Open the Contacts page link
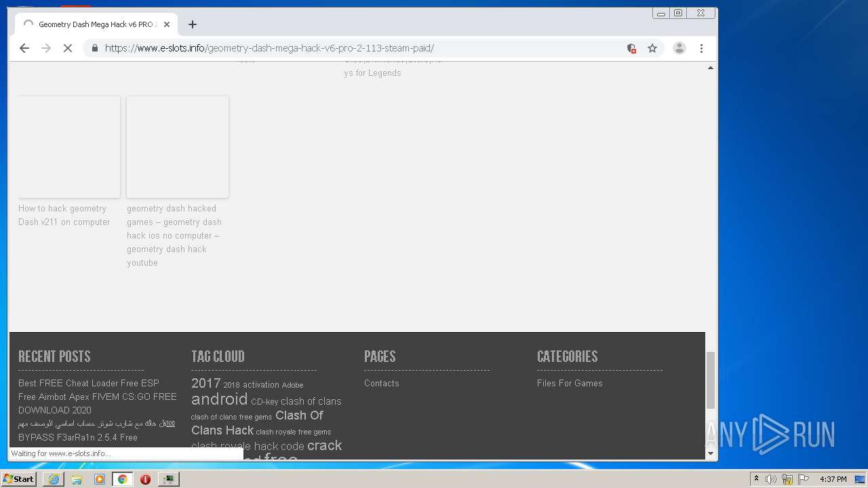 point(382,384)
